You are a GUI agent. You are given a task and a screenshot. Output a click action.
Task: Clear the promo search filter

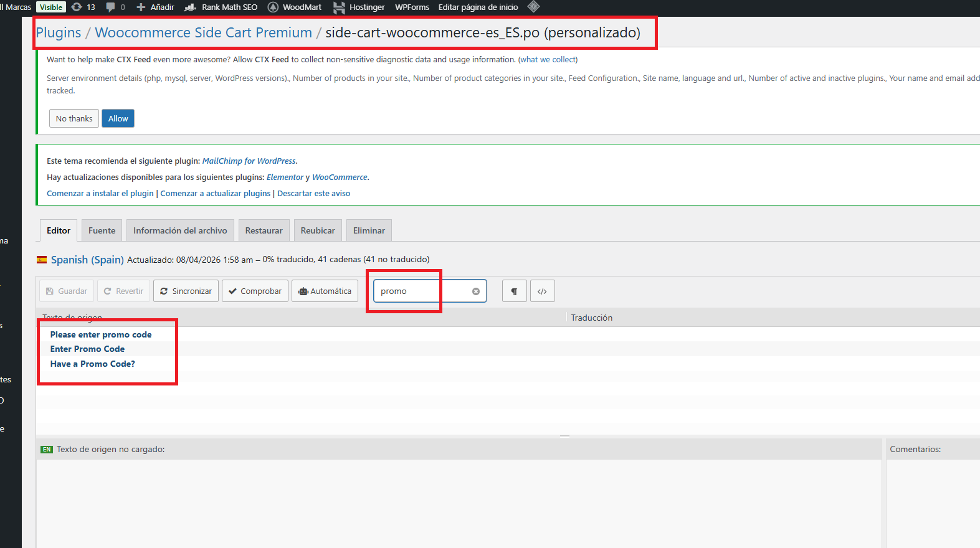476,291
